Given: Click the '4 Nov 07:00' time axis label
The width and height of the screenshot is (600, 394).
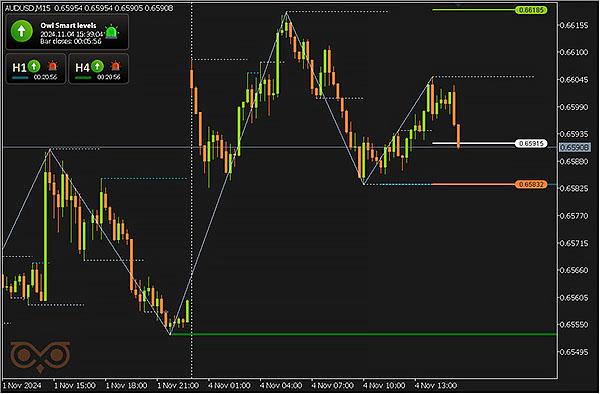Looking at the screenshot, I should 333,386.
